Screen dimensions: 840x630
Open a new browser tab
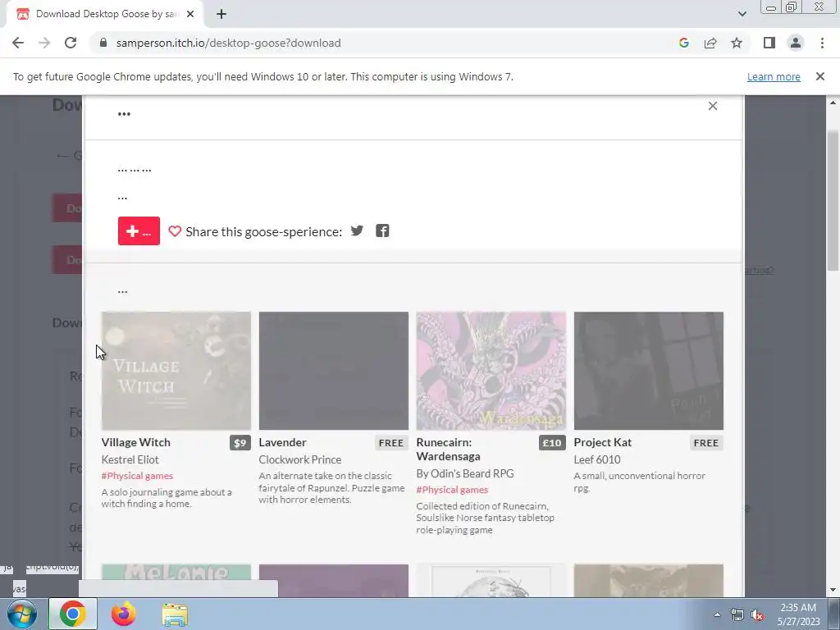tap(221, 14)
